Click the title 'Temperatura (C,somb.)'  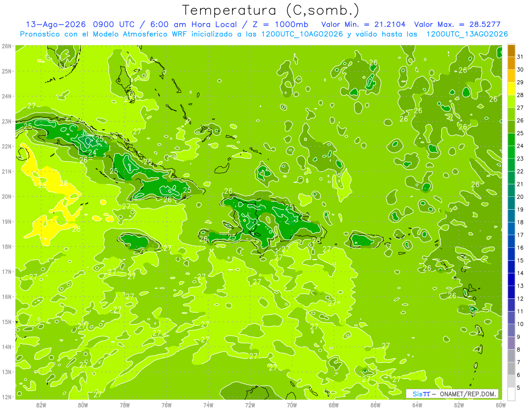tap(270, 11)
